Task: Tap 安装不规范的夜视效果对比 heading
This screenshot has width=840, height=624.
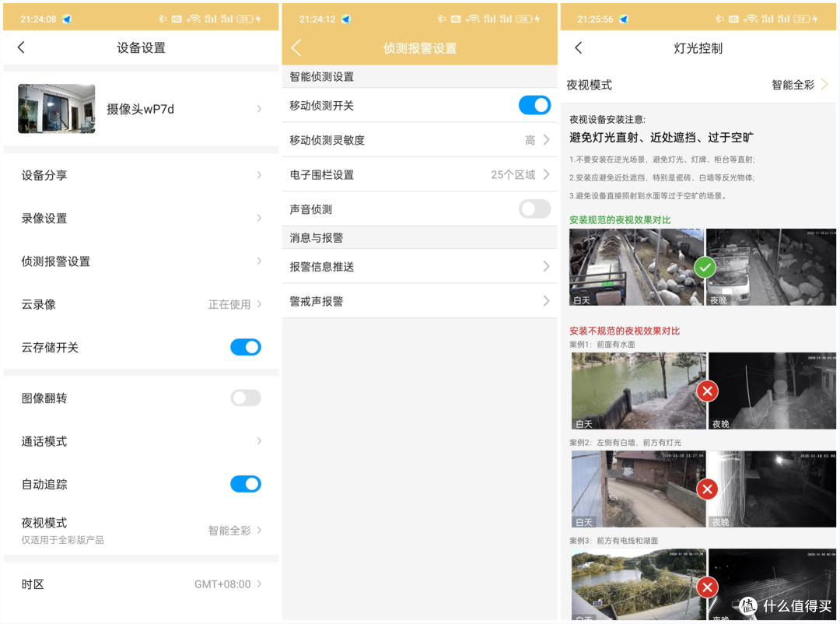Action: click(x=625, y=331)
